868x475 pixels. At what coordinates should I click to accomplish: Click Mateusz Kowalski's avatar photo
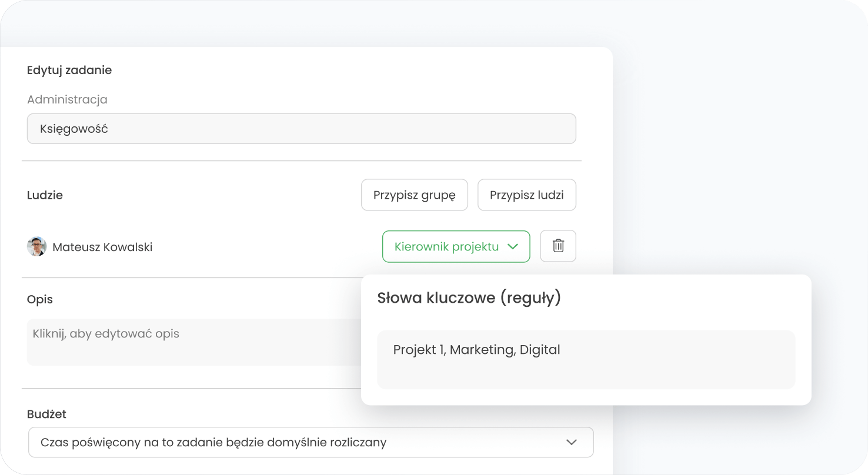(36, 247)
